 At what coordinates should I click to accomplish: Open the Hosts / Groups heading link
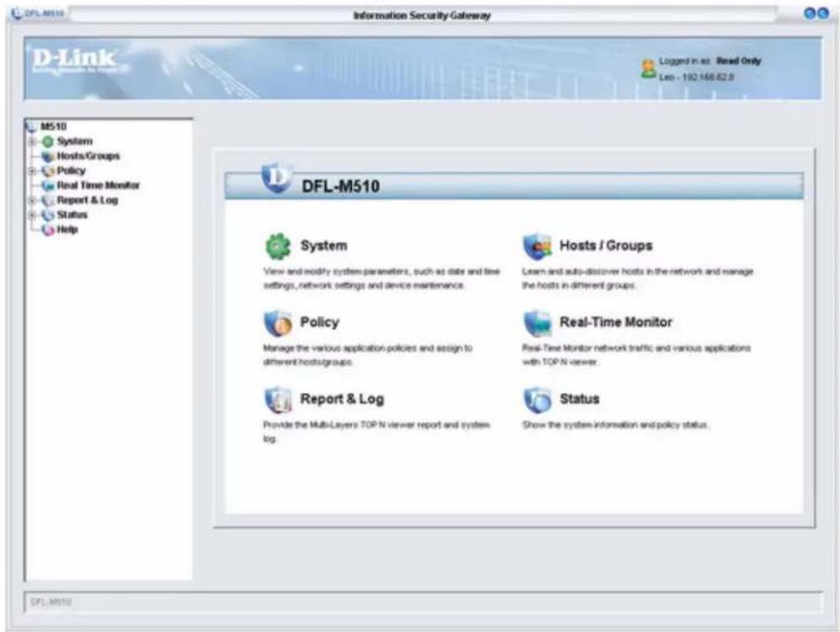(x=606, y=246)
